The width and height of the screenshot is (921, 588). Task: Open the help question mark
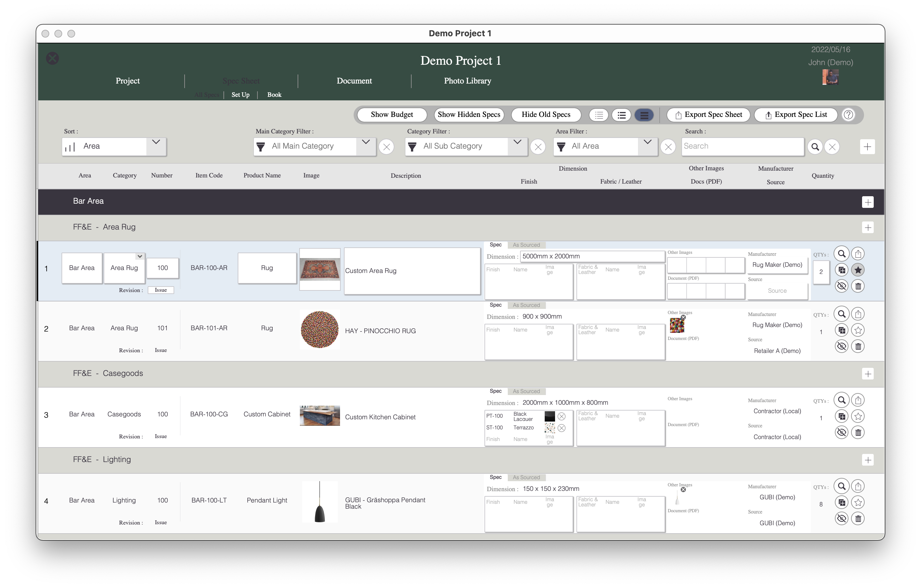click(x=849, y=115)
